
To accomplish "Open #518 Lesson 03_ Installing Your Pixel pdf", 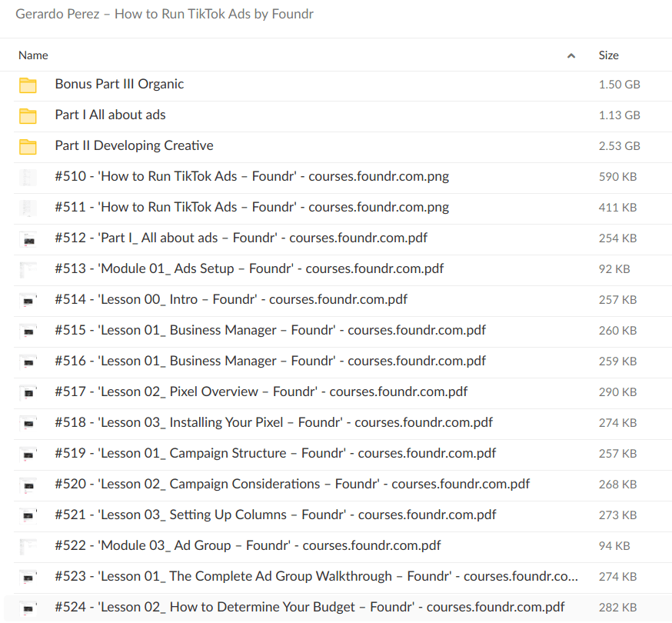I will click(x=274, y=422).
